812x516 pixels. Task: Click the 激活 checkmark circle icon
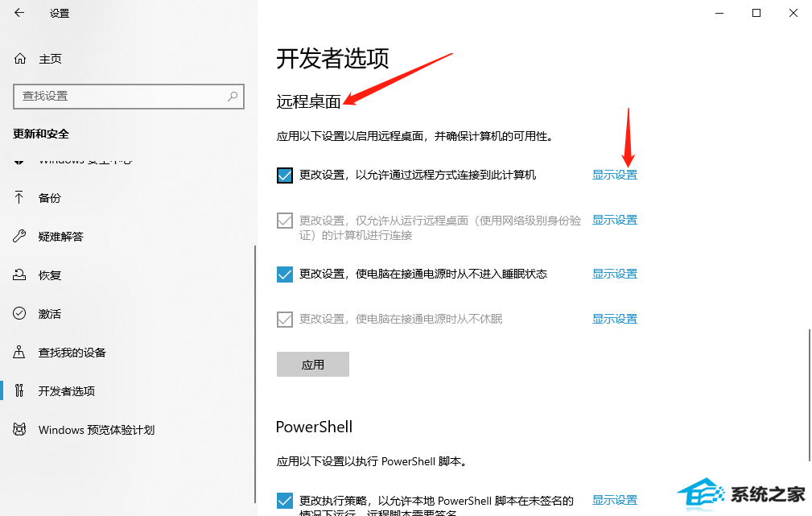(19, 313)
